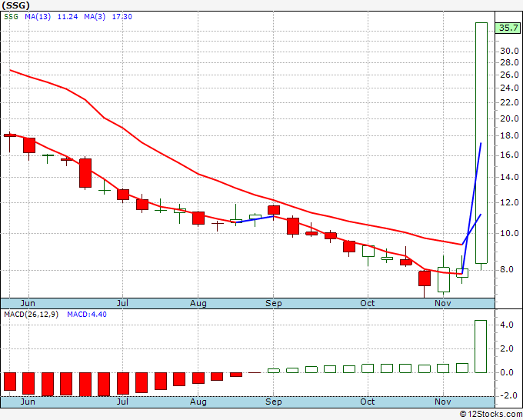Click Oct on the price chart axis
The image size is (523, 420).
click(x=367, y=303)
